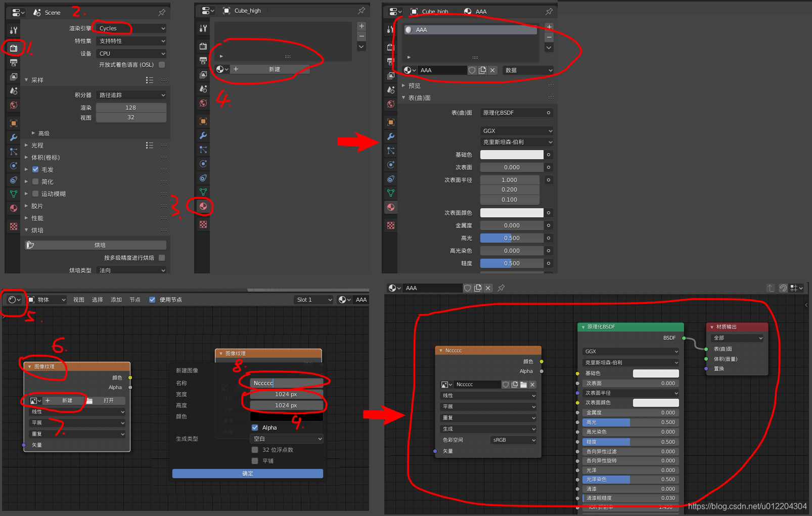The height and width of the screenshot is (516, 812).
Task: Enable the 简化 checkbox
Action: pyautogui.click(x=35, y=182)
